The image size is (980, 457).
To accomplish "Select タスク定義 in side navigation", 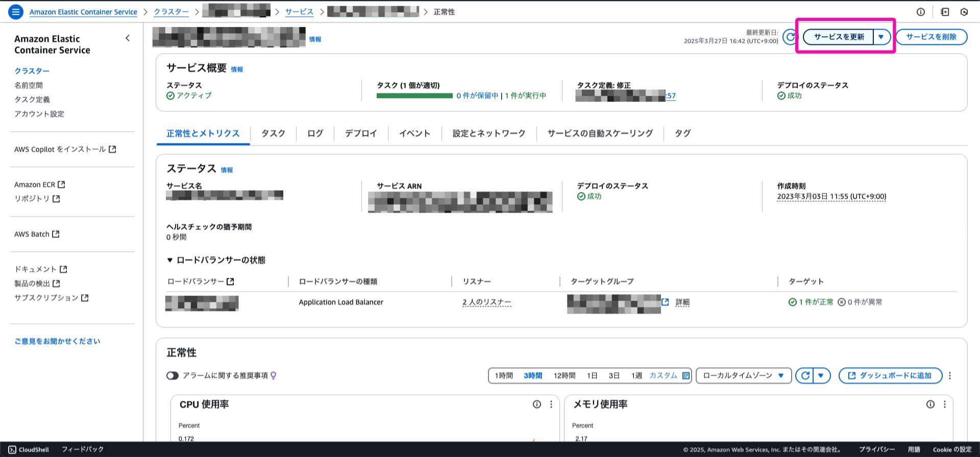I will pos(32,100).
